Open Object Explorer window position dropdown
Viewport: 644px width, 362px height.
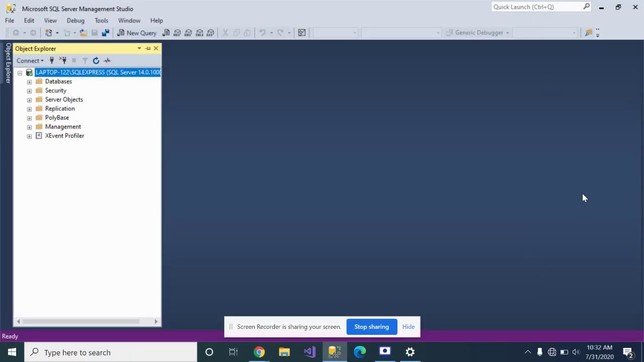coord(139,48)
